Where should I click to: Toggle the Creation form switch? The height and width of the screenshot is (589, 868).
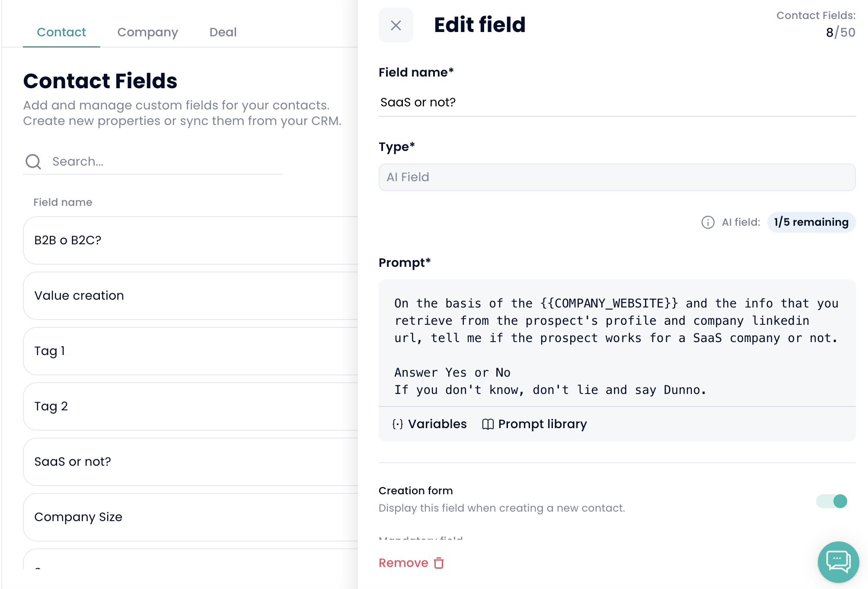click(x=832, y=501)
